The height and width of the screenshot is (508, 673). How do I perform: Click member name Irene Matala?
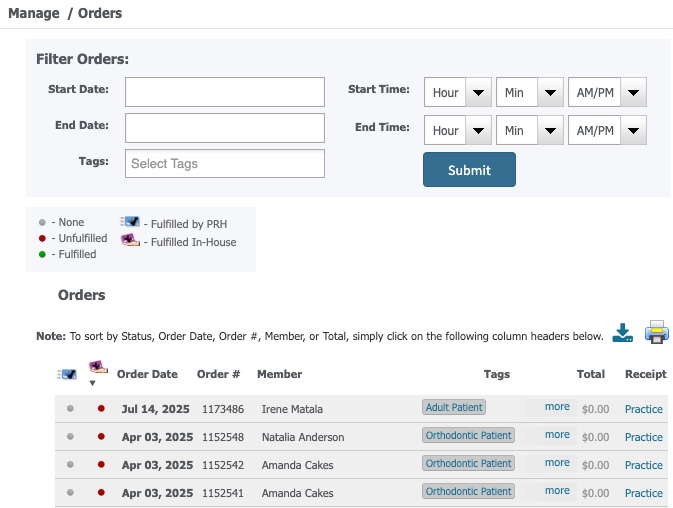(x=292, y=409)
